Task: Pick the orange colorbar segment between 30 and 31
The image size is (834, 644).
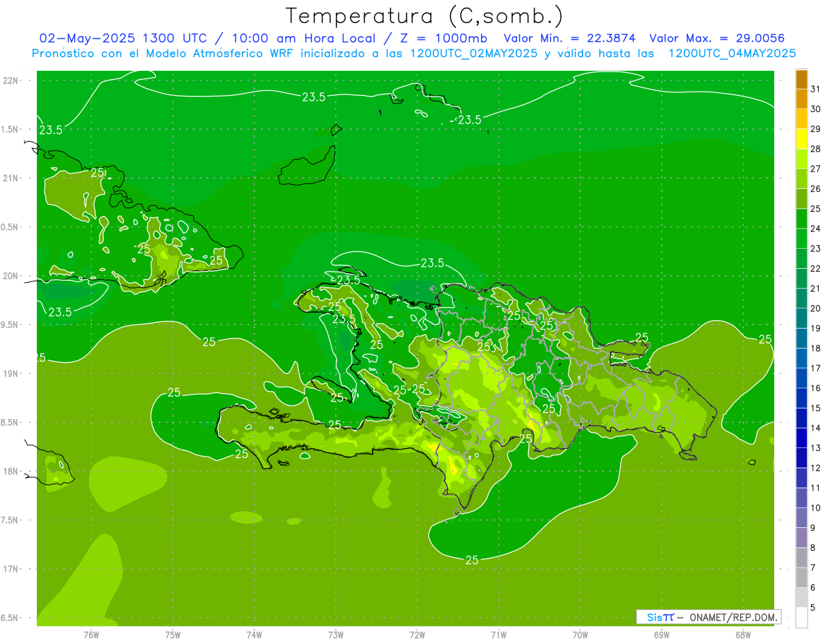Action: pyautogui.click(x=801, y=99)
